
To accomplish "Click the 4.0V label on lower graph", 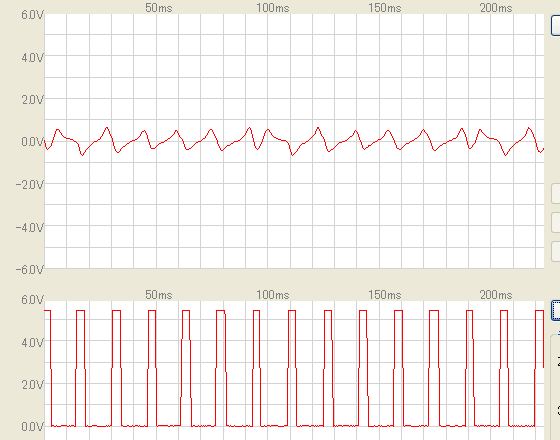I will click(32, 342).
